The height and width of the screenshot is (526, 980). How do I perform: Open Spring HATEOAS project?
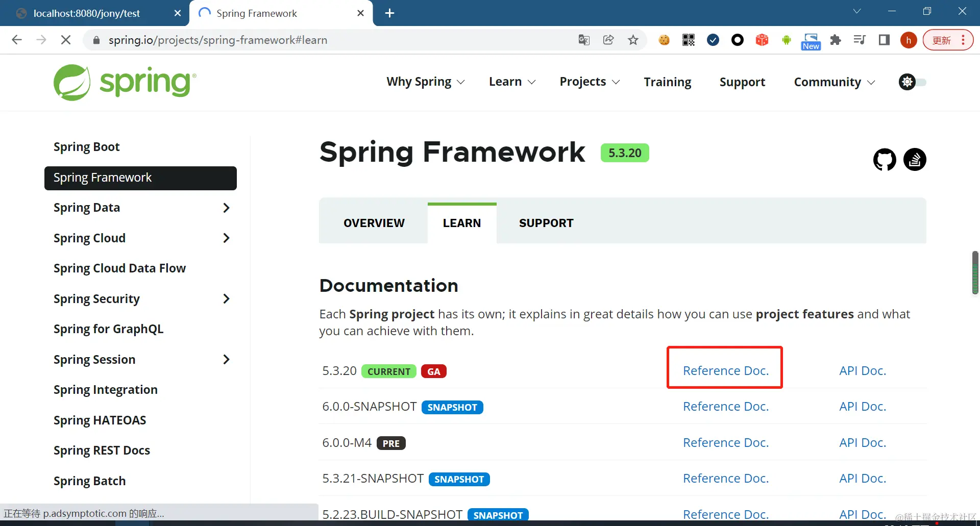[100, 420]
